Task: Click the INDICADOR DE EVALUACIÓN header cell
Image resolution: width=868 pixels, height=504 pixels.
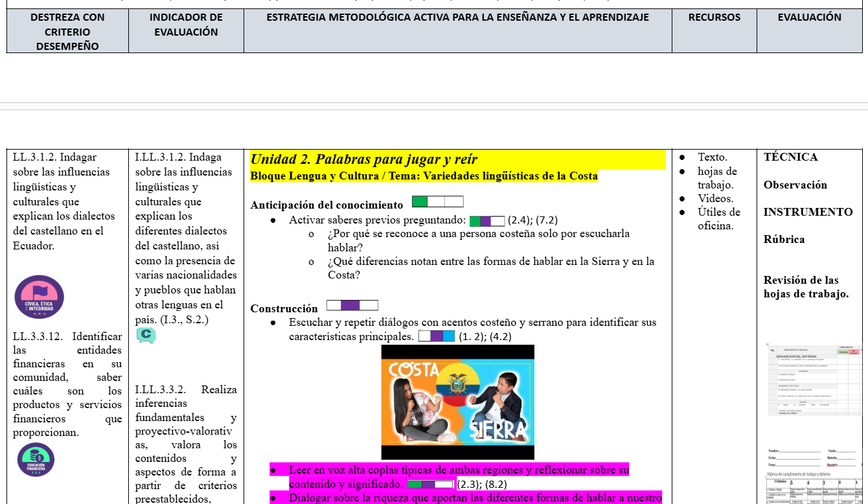Action: (186, 32)
